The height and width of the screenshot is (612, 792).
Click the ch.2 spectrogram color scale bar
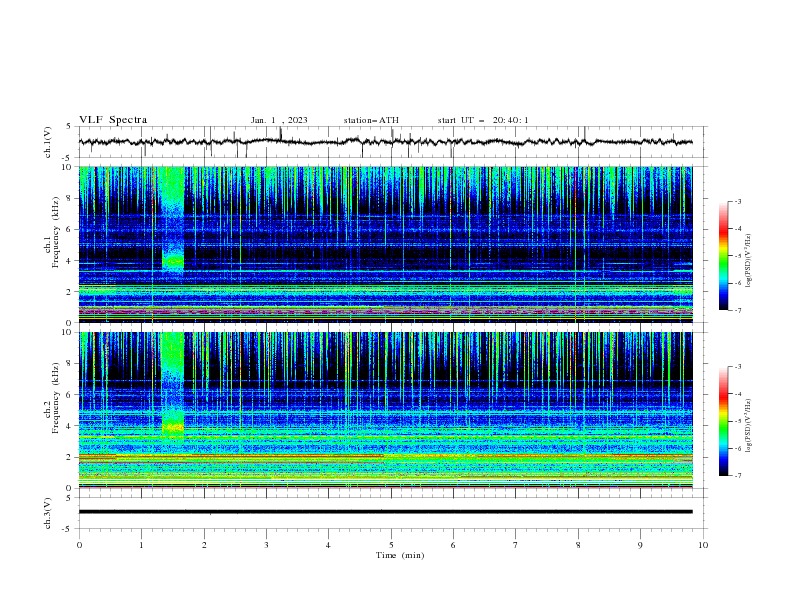(x=724, y=421)
